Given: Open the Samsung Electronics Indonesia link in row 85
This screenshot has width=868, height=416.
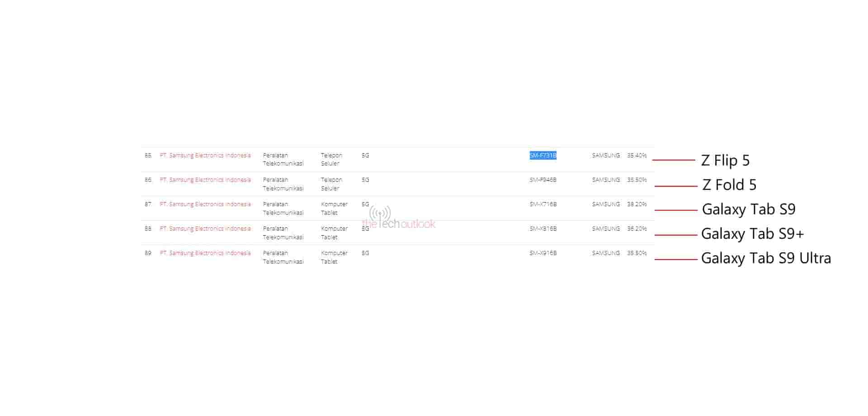Looking at the screenshot, I should 205,156.
